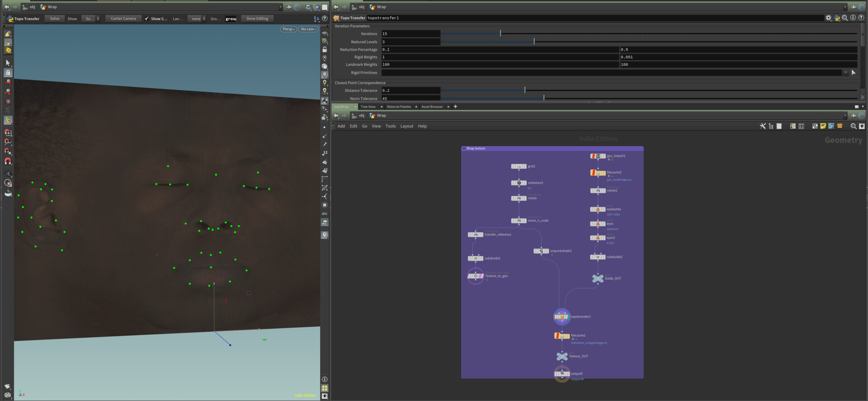The height and width of the screenshot is (401, 868).
Task: Open the Persp viewport dropdown
Action: (x=288, y=29)
